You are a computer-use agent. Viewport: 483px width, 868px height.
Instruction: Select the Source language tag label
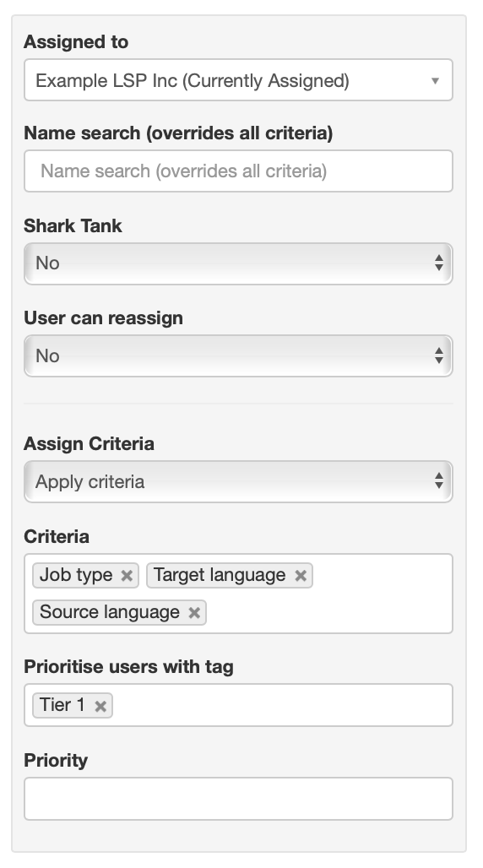(x=110, y=611)
